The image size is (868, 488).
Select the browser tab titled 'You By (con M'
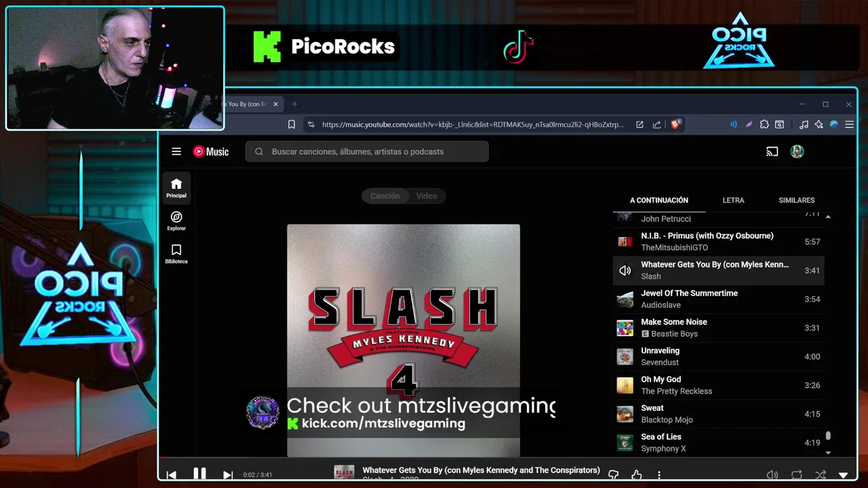249,104
